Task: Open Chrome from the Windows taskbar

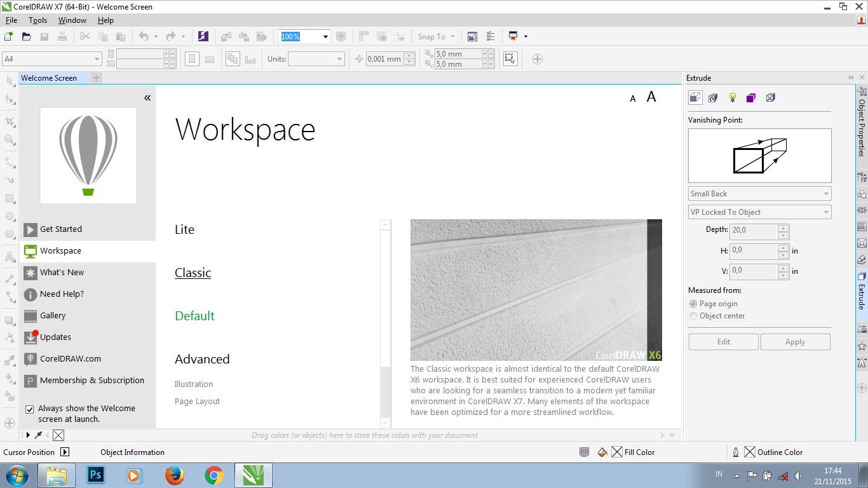Action: pyautogui.click(x=214, y=475)
